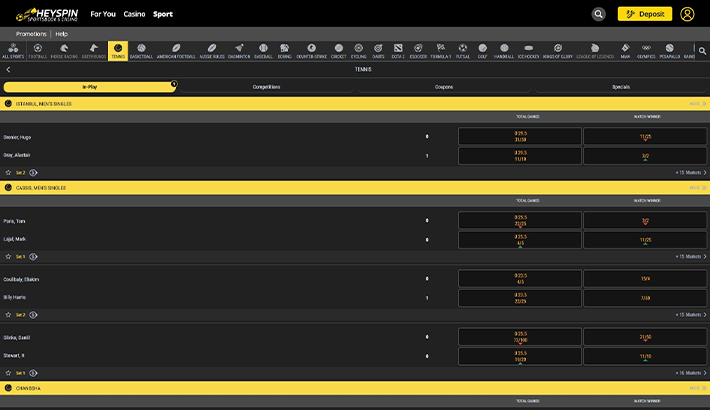Open the Golf sport icon

tap(483, 50)
